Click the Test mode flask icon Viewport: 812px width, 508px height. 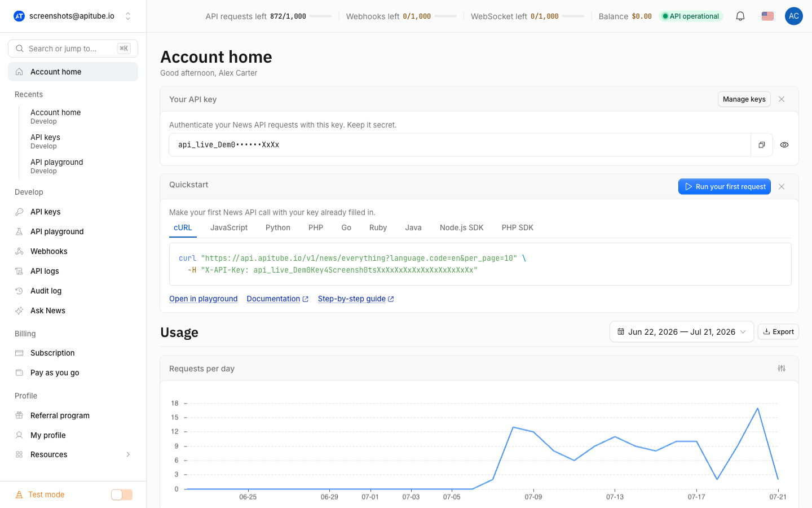click(19, 494)
